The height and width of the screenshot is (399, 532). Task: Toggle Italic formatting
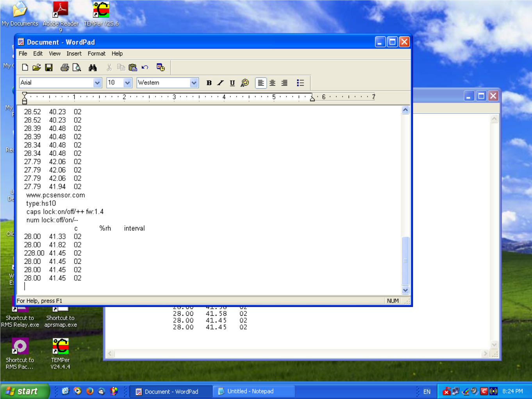pyautogui.click(x=220, y=82)
